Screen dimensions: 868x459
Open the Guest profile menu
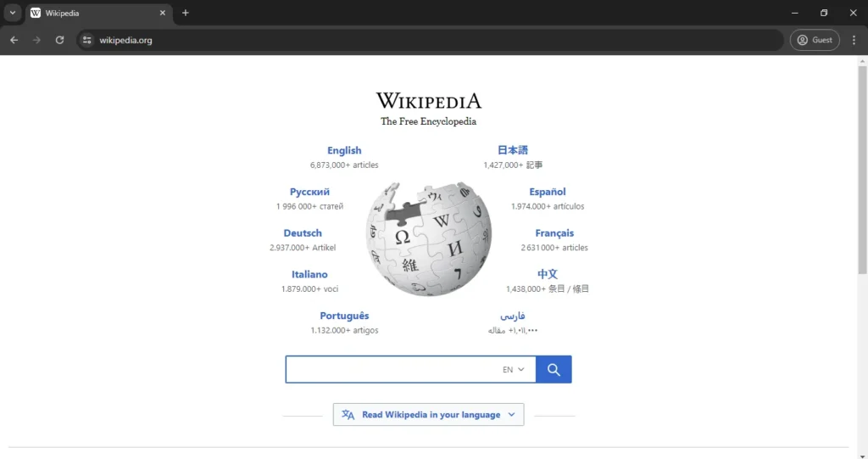pos(815,40)
